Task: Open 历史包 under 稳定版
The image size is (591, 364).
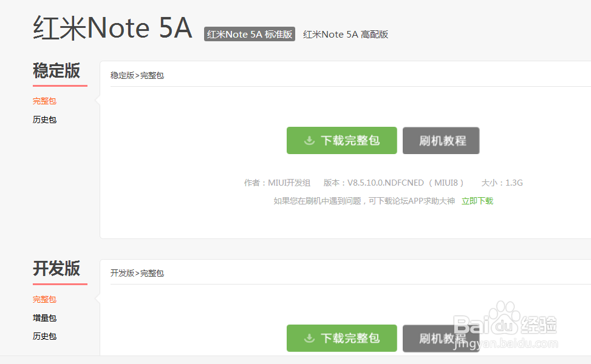Action: [44, 120]
